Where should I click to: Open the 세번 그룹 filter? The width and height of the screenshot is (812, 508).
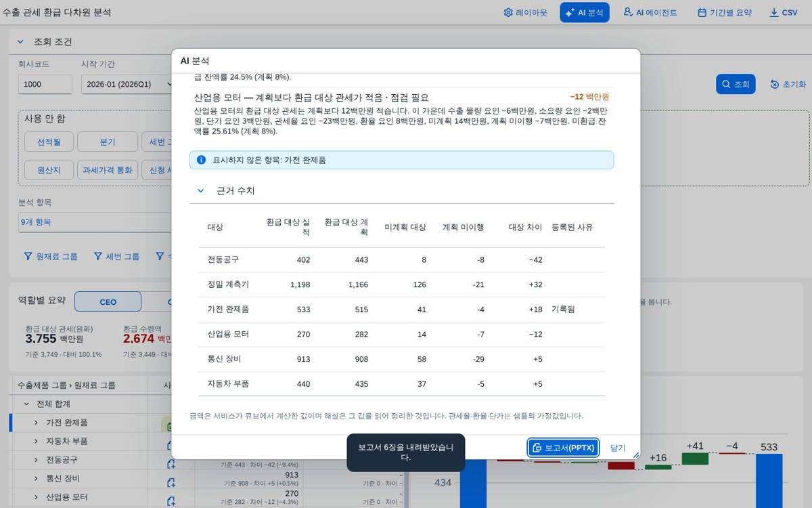pyautogui.click(x=116, y=256)
